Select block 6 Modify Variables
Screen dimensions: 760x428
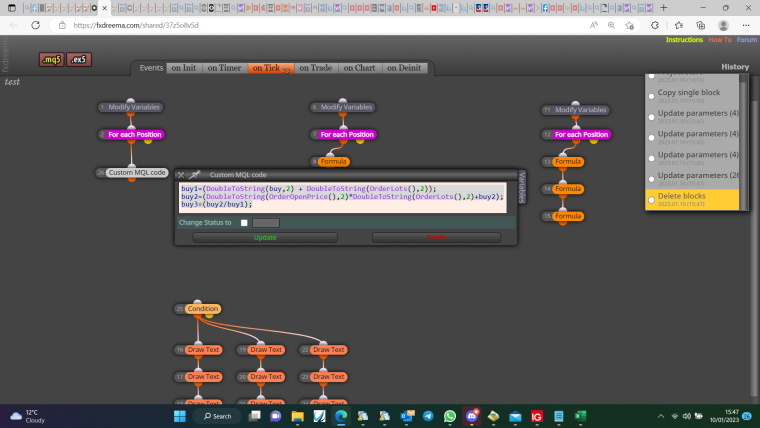(x=343, y=107)
